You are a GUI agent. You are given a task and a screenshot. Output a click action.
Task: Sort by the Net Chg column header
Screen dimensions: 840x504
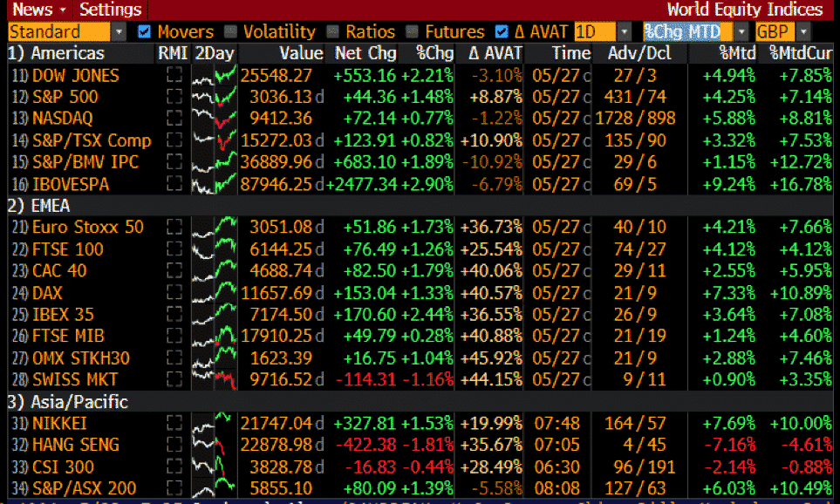365,53
